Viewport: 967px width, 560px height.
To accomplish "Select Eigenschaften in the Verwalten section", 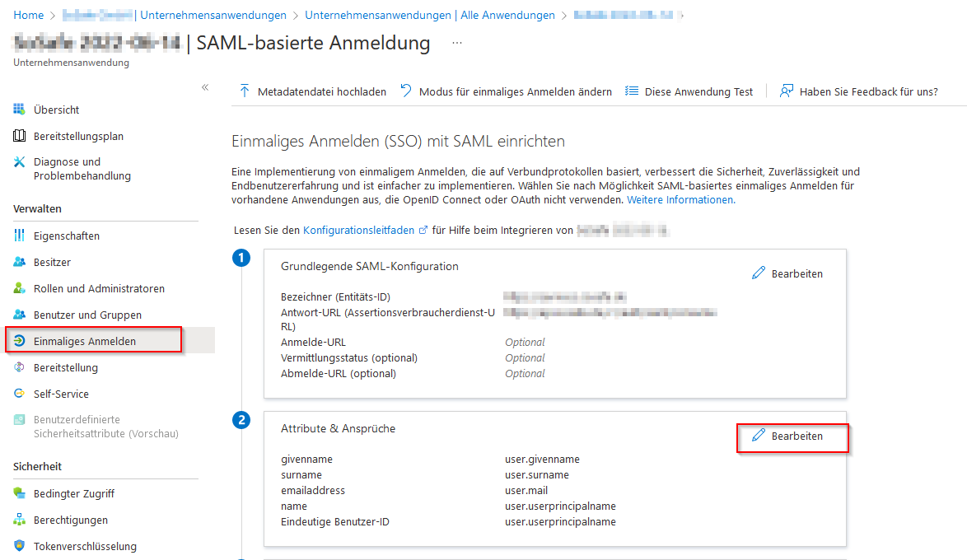I will point(66,236).
